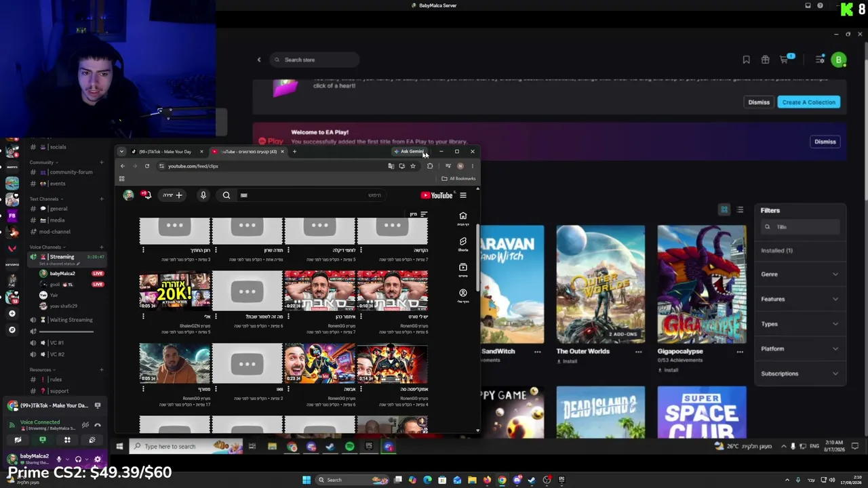Expand the Genre filter
Image resolution: width=868 pixels, height=488 pixels.
pyautogui.click(x=800, y=274)
